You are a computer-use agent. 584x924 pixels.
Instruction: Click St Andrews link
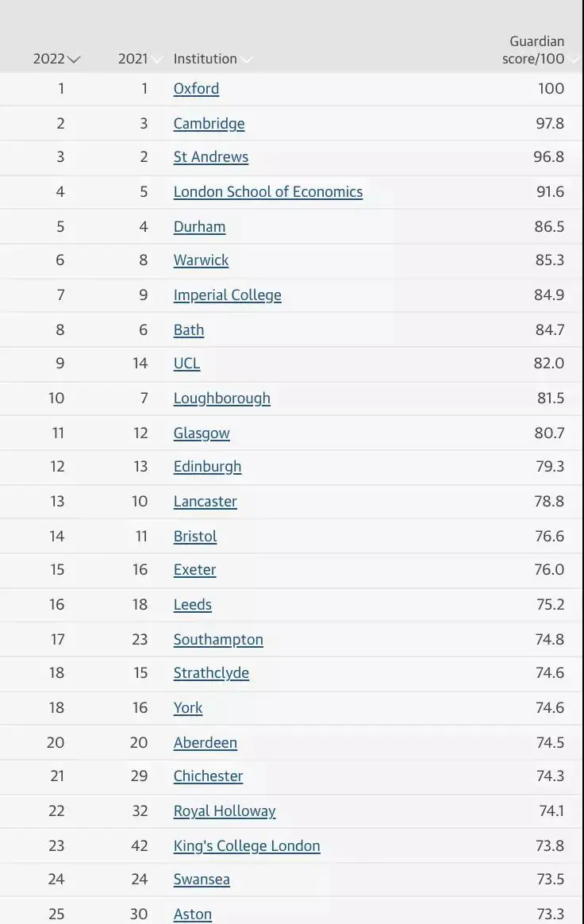tap(211, 157)
